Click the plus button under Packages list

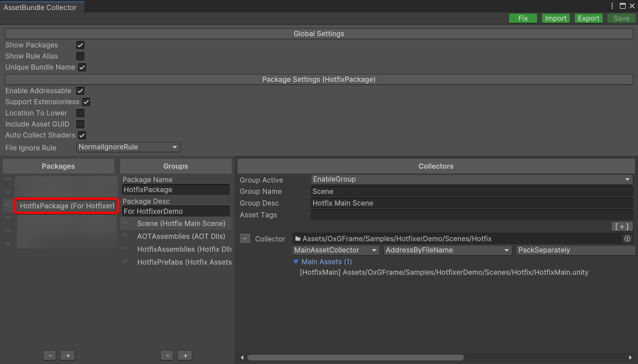point(67,355)
